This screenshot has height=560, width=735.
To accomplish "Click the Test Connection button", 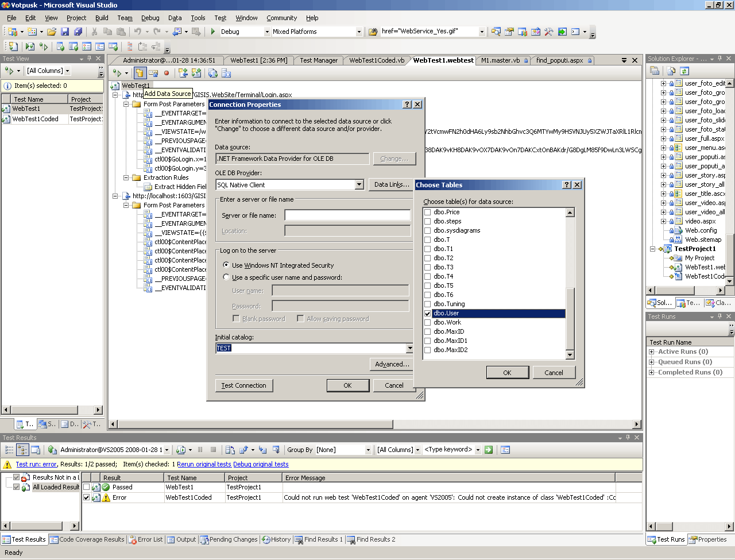I will 244,385.
